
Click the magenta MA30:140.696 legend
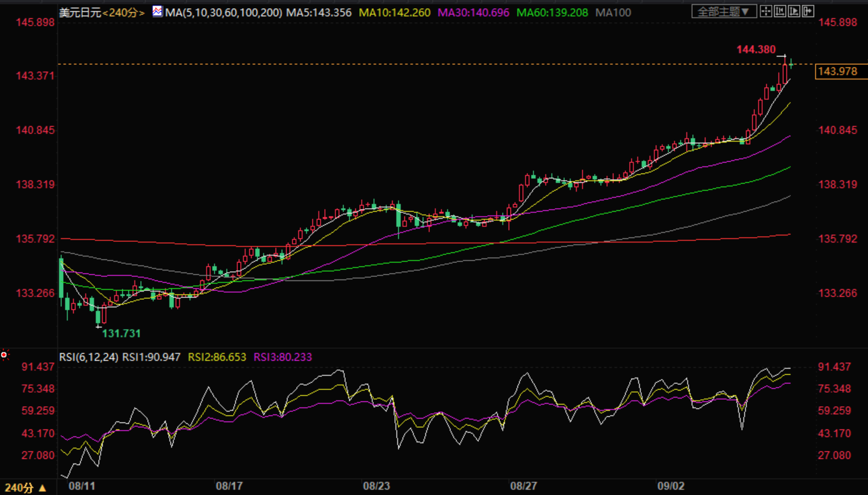coord(473,12)
